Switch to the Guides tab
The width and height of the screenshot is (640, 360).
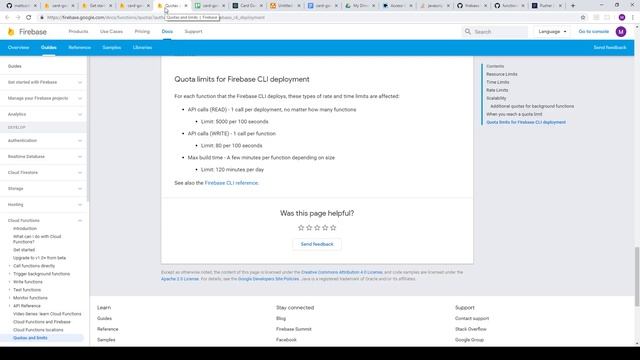49,48
